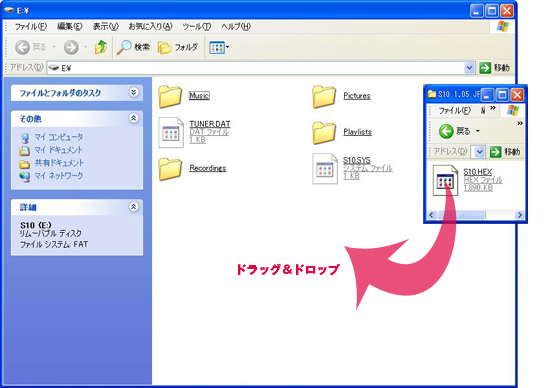
Task: Open Back dropdown arrow in S10 window
Action: 478,131
